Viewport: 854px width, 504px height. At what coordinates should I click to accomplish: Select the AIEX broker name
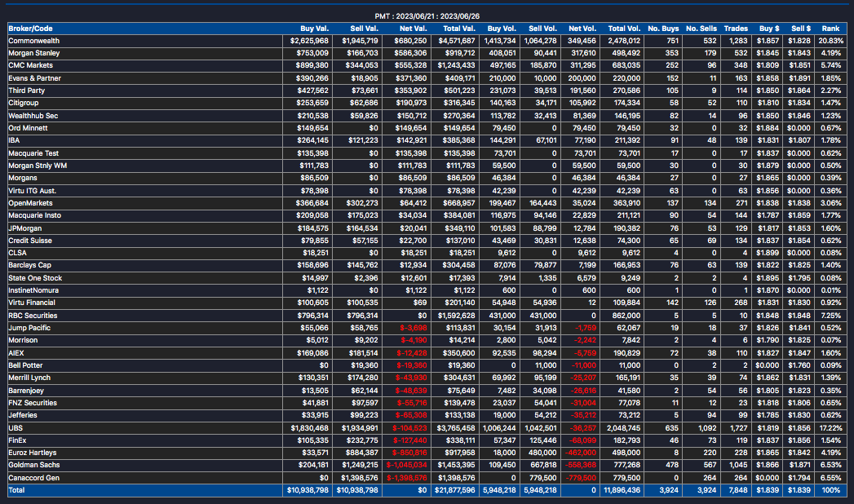click(16, 353)
